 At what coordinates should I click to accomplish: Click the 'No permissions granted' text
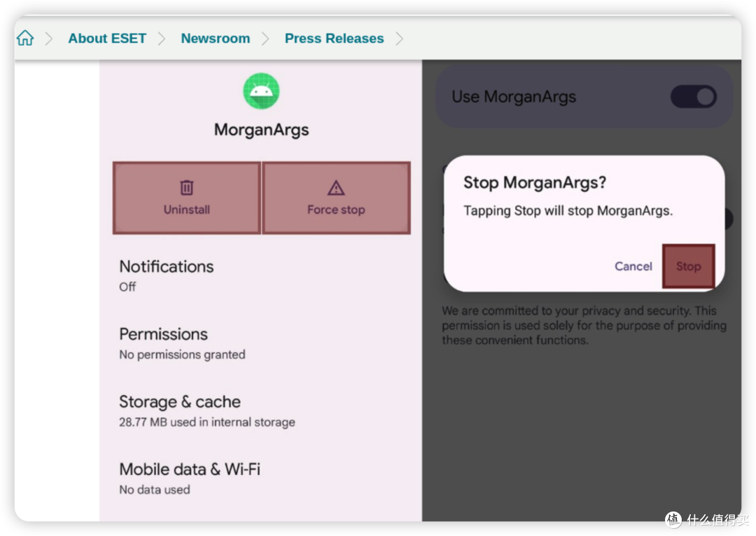click(182, 355)
